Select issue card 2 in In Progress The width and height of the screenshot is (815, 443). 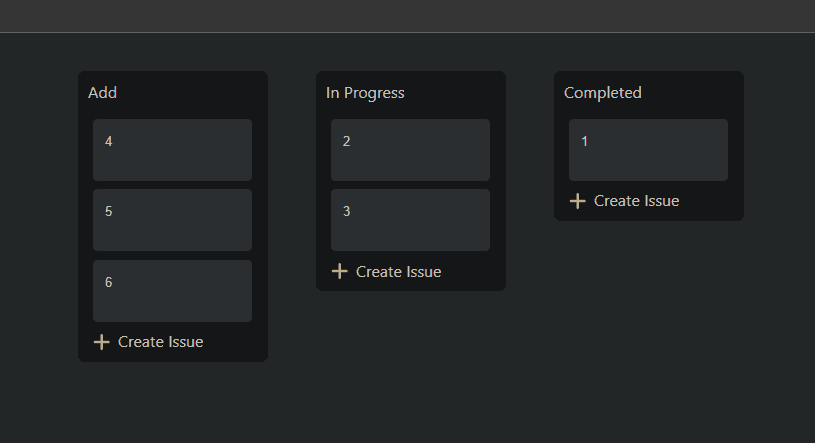tap(410, 150)
